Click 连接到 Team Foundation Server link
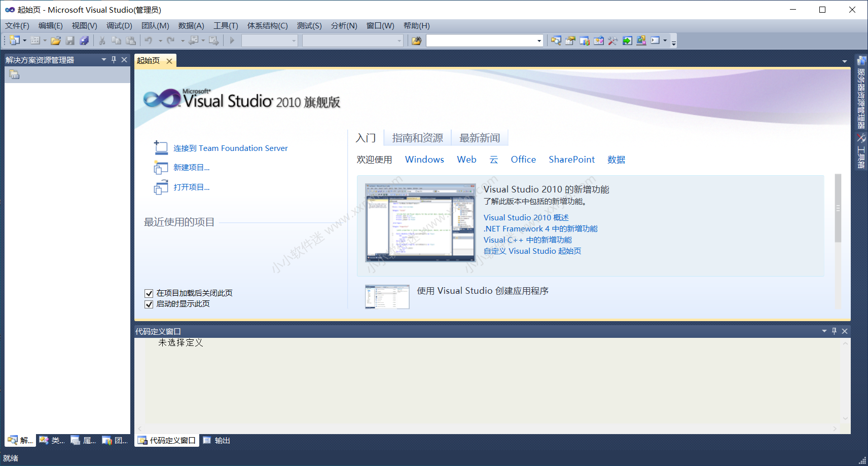The width and height of the screenshot is (868, 466). [231, 148]
